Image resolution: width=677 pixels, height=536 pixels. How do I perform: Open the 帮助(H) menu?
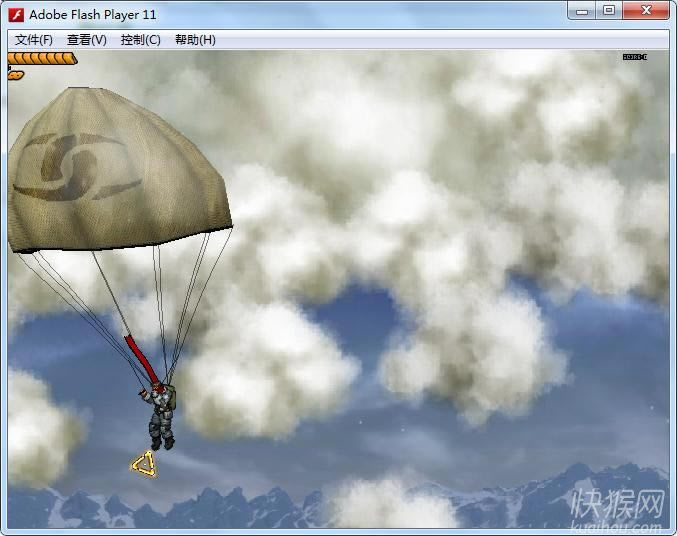pyautogui.click(x=195, y=40)
